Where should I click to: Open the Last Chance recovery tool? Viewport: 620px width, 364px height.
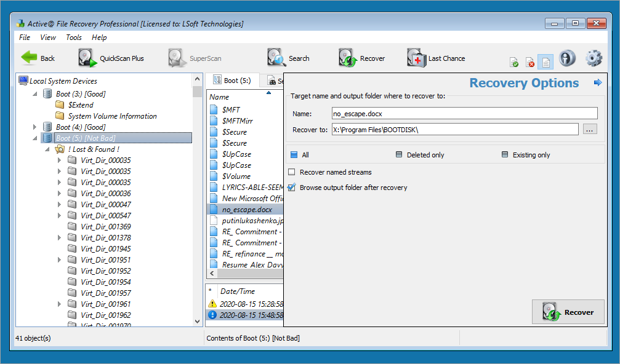tap(436, 58)
